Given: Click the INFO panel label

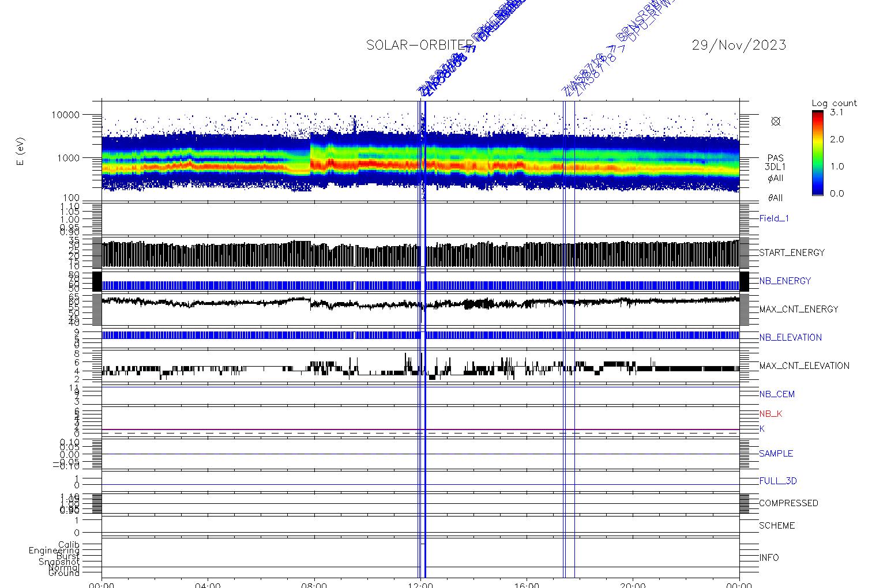Looking at the screenshot, I should (769, 557).
